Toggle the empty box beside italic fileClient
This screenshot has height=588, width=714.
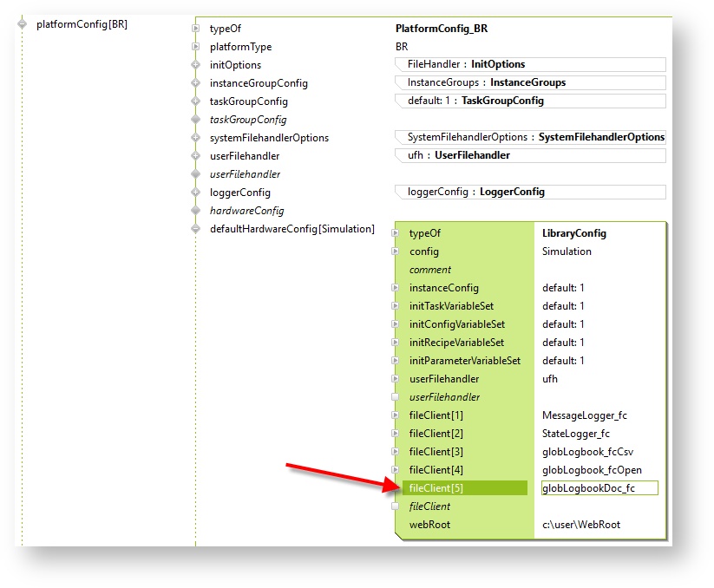(396, 506)
